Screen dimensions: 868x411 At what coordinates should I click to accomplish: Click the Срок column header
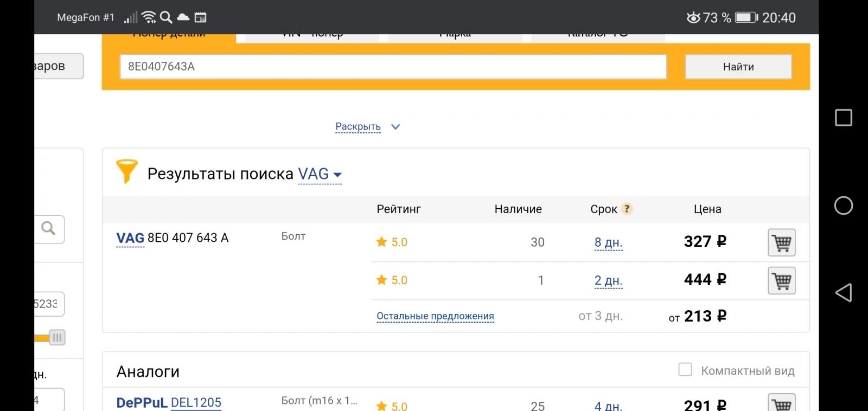(x=604, y=209)
